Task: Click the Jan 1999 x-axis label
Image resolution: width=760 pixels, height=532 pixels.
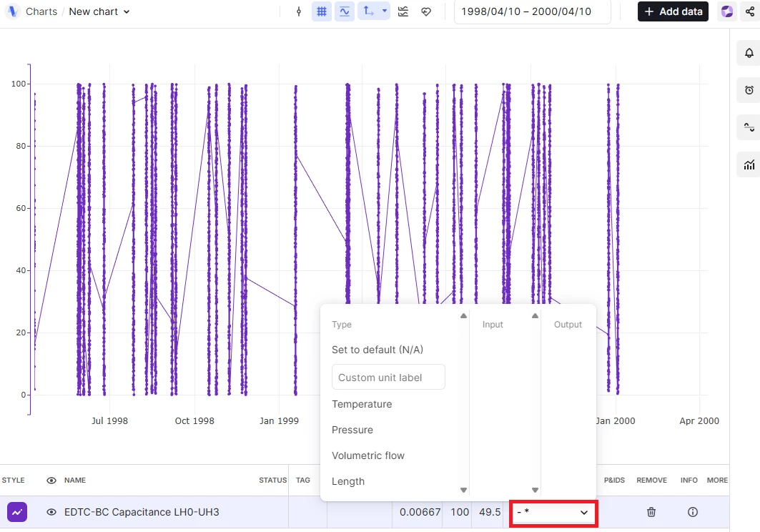Action: [x=279, y=421]
